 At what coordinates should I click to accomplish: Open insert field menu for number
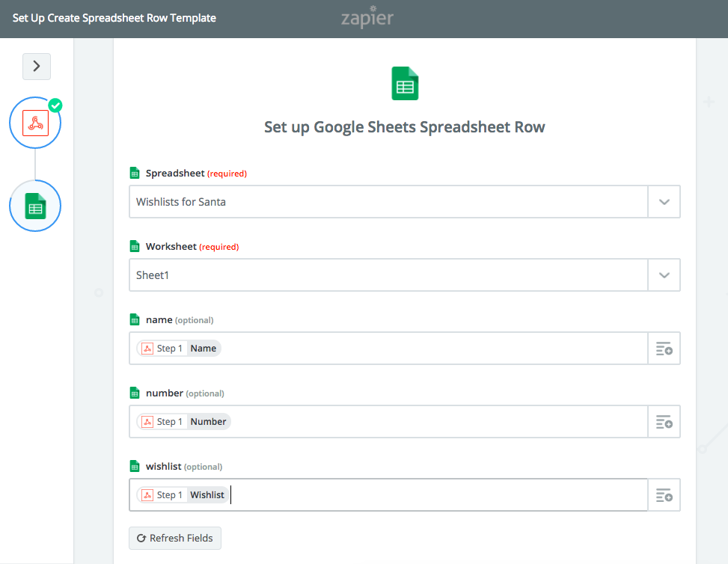click(x=664, y=422)
